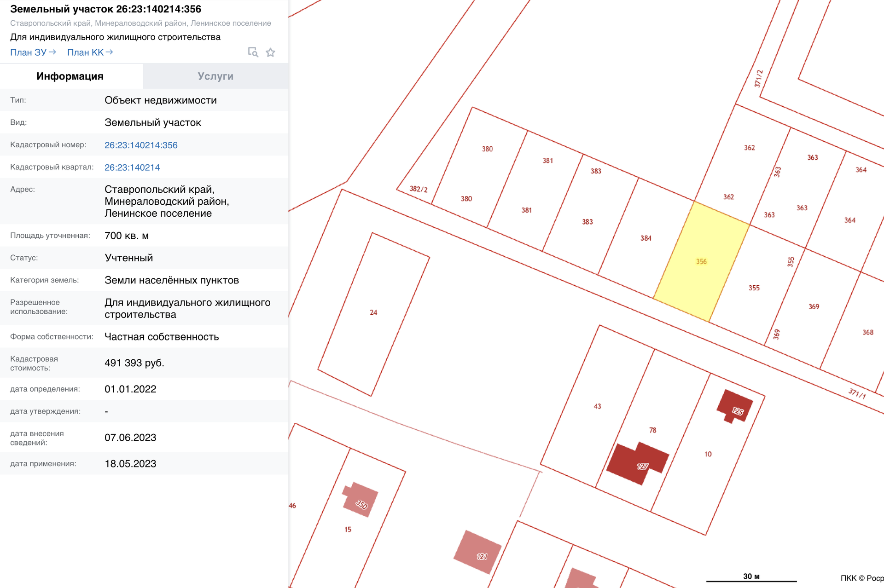
Task: Open the cadastral quarter 26:23:140214 link
Action: 132,167
